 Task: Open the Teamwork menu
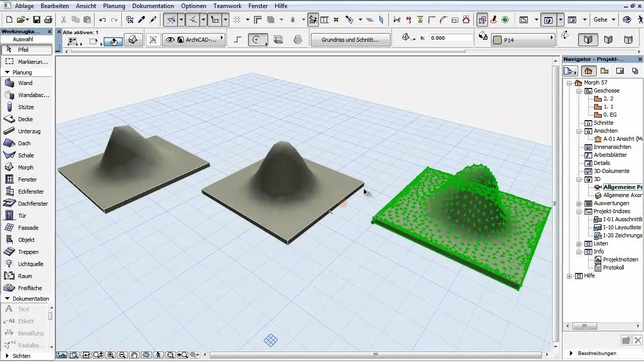227,6
